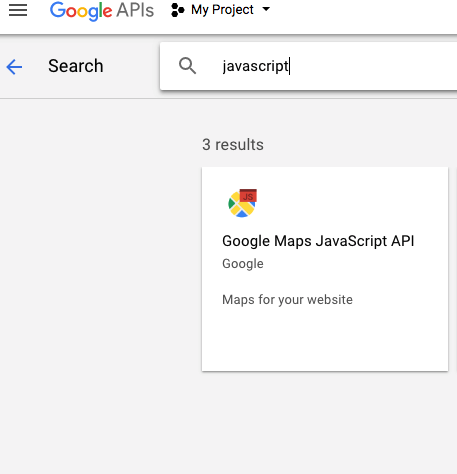Image resolution: width=457 pixels, height=474 pixels.
Task: Click the Search page heading
Action: click(76, 66)
